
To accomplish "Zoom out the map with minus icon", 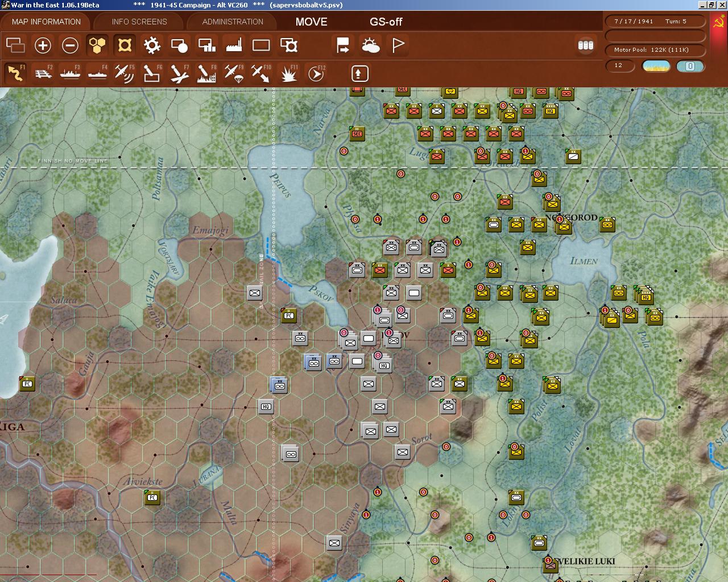I will (x=70, y=45).
